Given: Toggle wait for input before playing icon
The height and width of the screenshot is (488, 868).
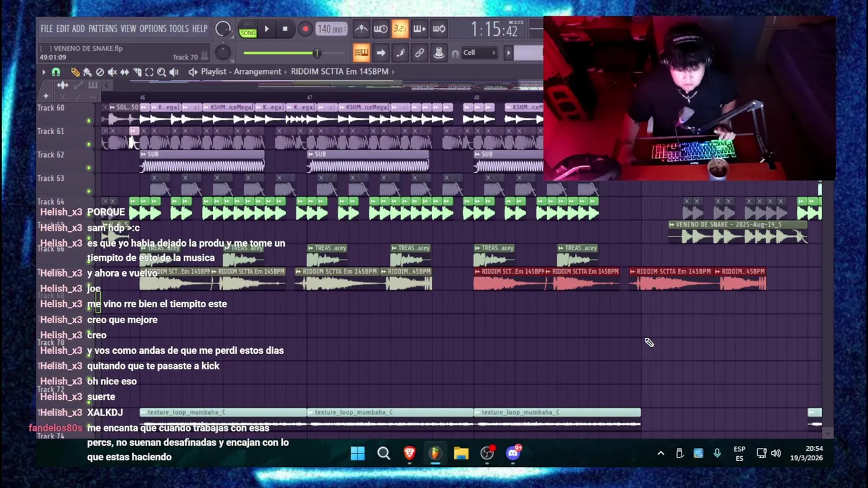Looking at the screenshot, I should click(380, 28).
